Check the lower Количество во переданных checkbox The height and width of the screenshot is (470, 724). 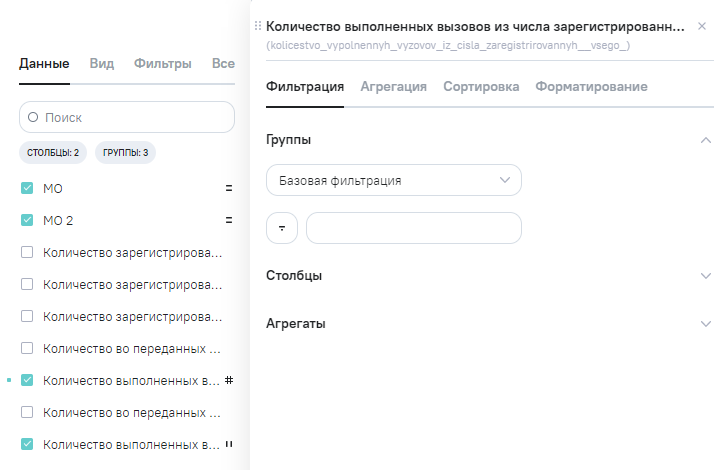pos(27,412)
